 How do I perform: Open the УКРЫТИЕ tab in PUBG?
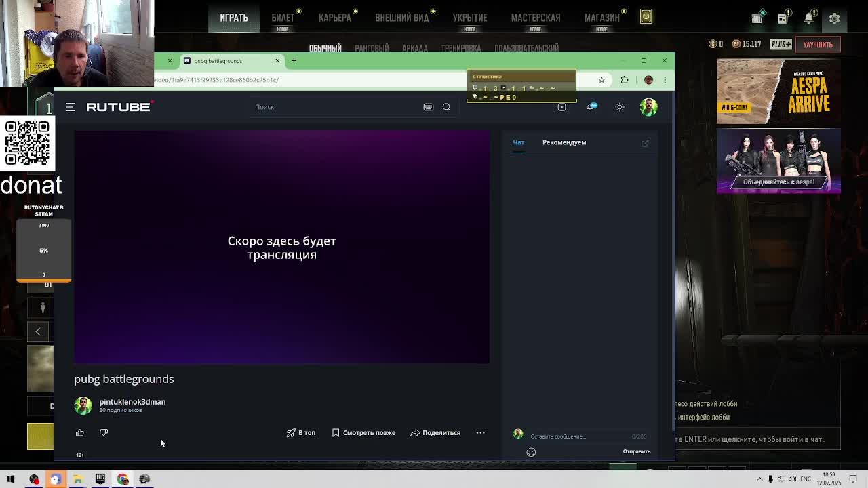tap(470, 18)
